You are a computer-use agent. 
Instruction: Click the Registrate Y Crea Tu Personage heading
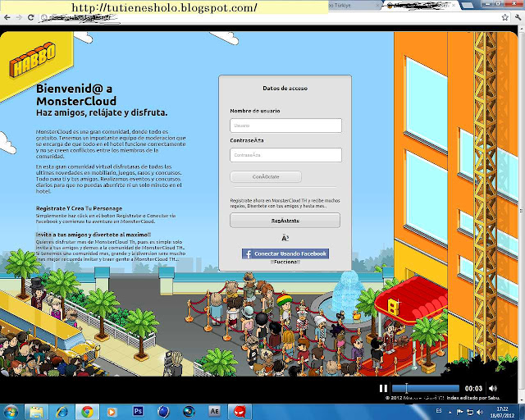79,208
